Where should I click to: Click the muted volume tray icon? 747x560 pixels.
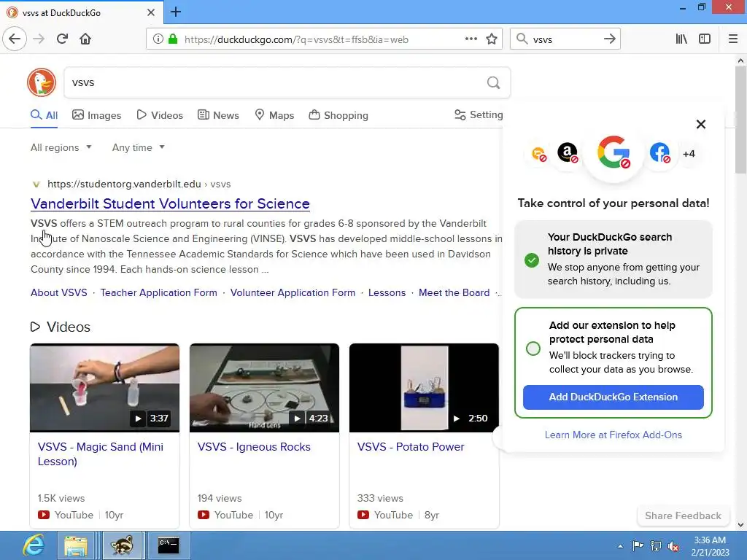(x=673, y=546)
